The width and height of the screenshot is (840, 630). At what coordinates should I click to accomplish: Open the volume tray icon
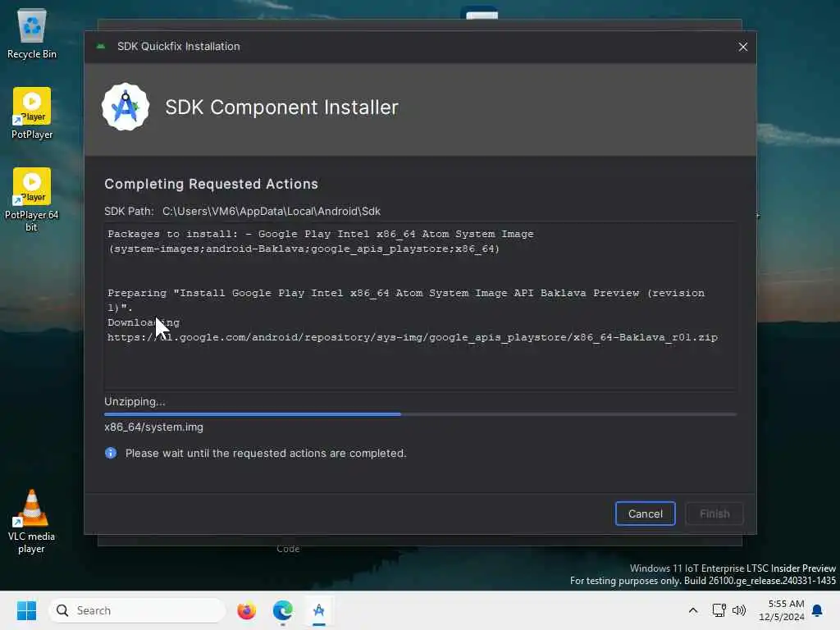[739, 610]
